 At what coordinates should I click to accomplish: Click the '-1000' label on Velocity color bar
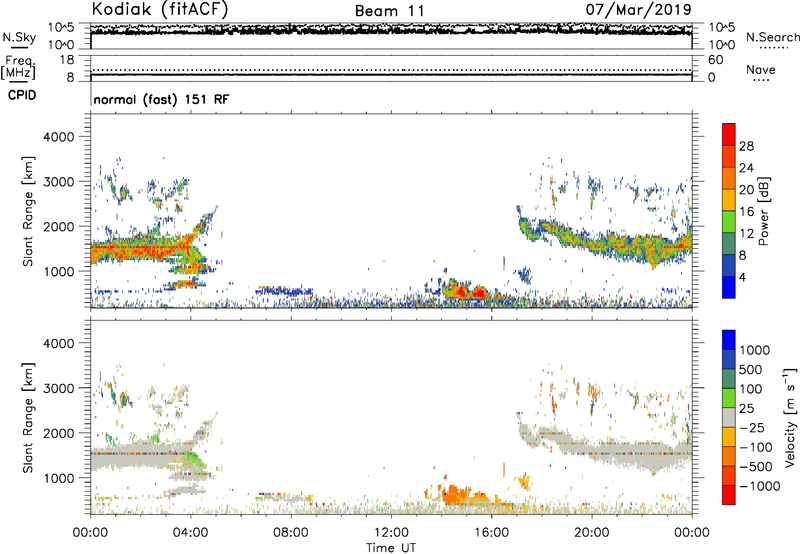point(759,486)
